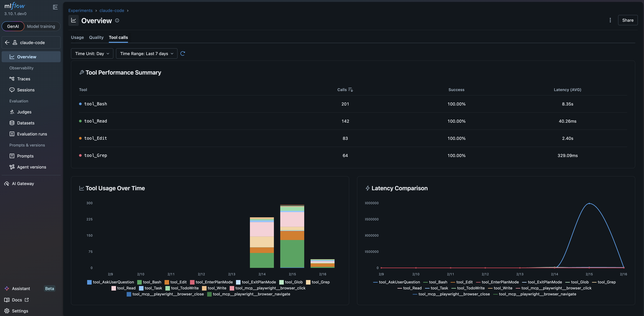Select the Agent versions icon

tap(12, 167)
